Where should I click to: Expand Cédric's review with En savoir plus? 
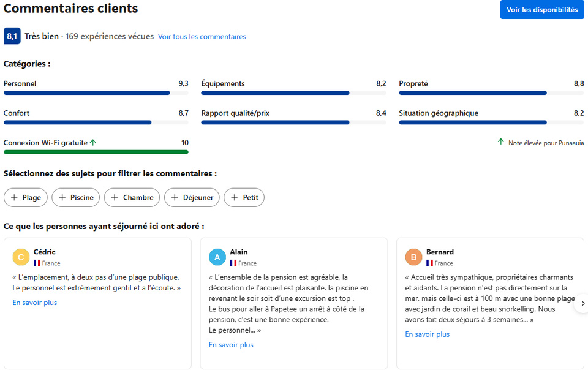[x=34, y=302]
